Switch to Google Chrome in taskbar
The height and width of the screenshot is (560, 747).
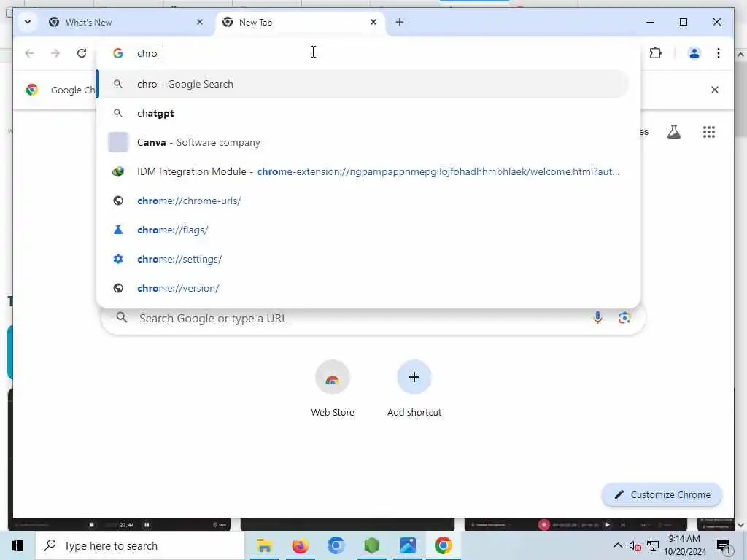pyautogui.click(x=443, y=545)
